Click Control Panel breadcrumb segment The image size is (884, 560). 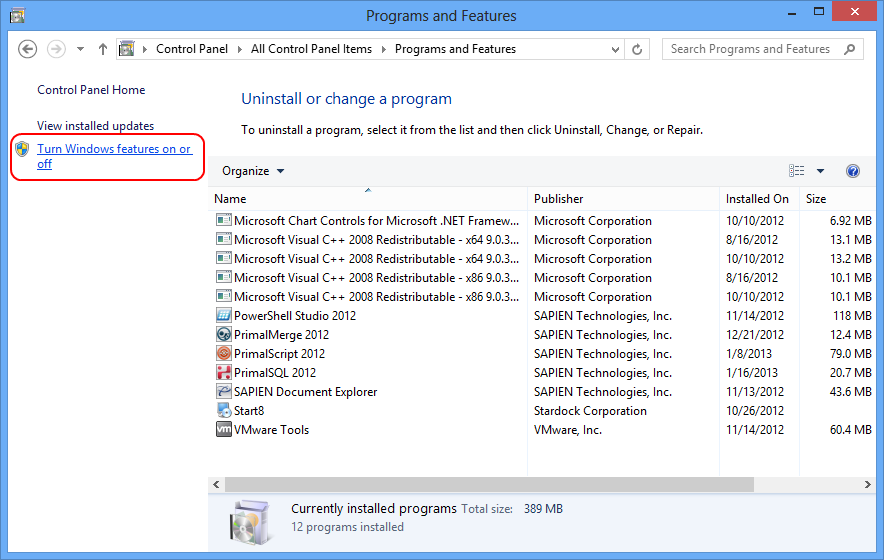192,49
